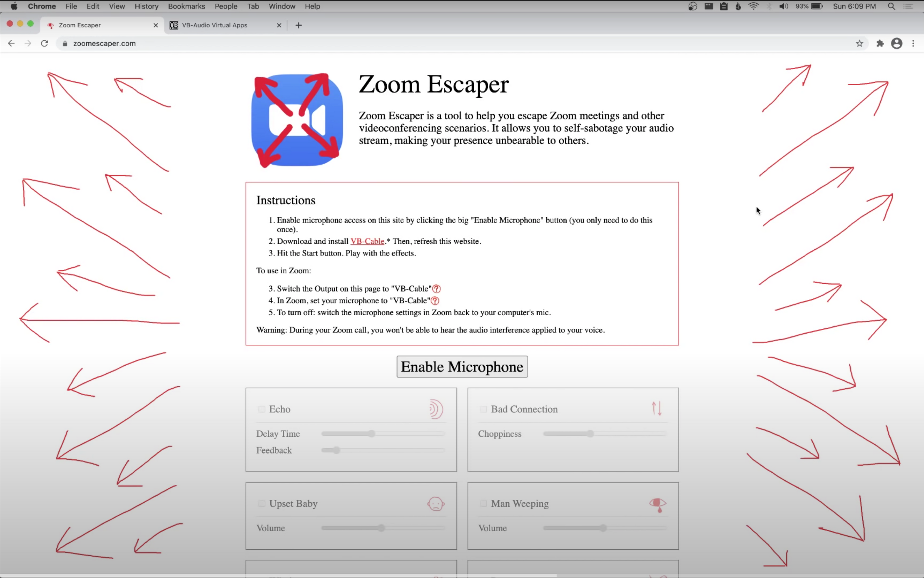Open the View menu

117,6
